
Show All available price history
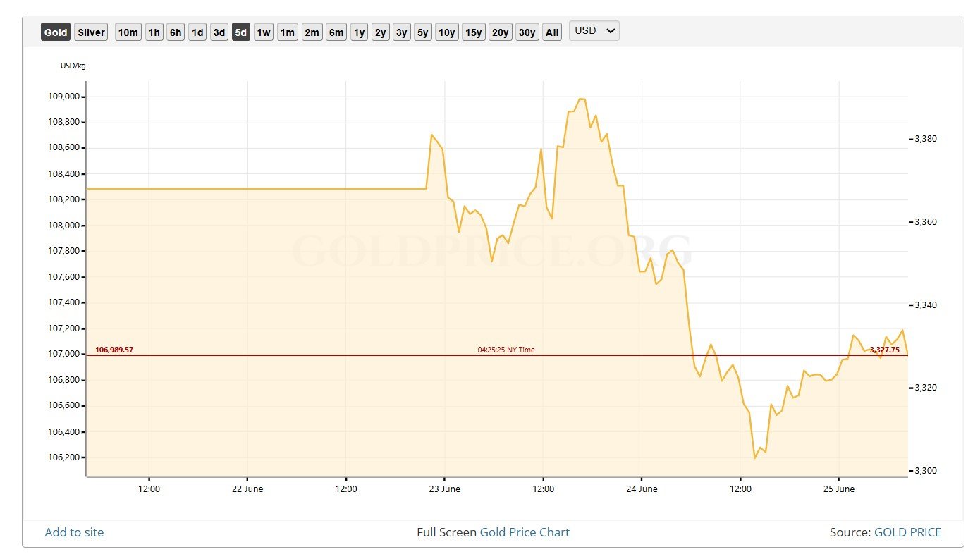[551, 32]
